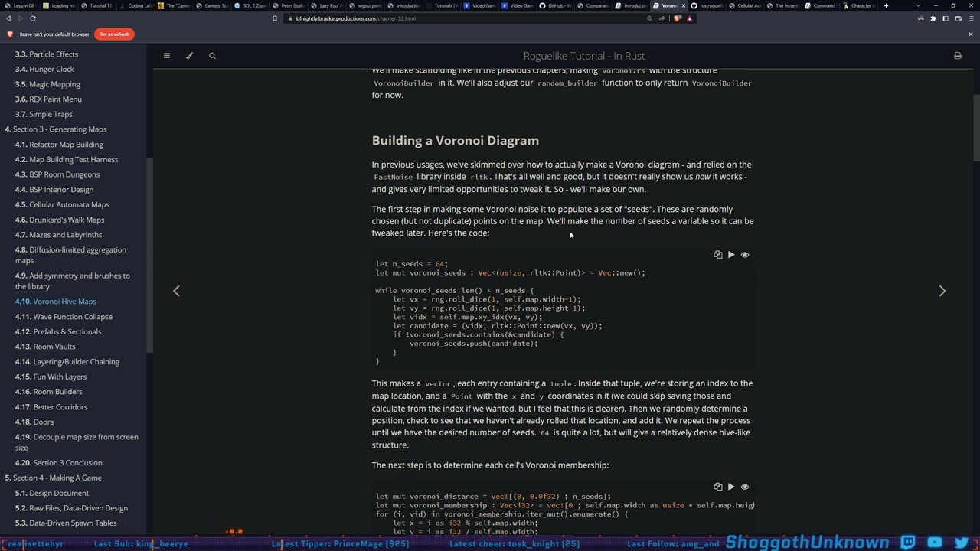Image resolution: width=980 pixels, height=551 pixels.
Task: Switch to the Lazy Foo' tab
Action: (x=327, y=5)
